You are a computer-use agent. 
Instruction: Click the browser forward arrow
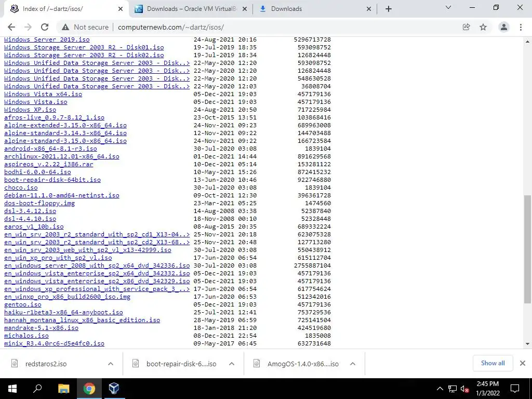(28, 27)
